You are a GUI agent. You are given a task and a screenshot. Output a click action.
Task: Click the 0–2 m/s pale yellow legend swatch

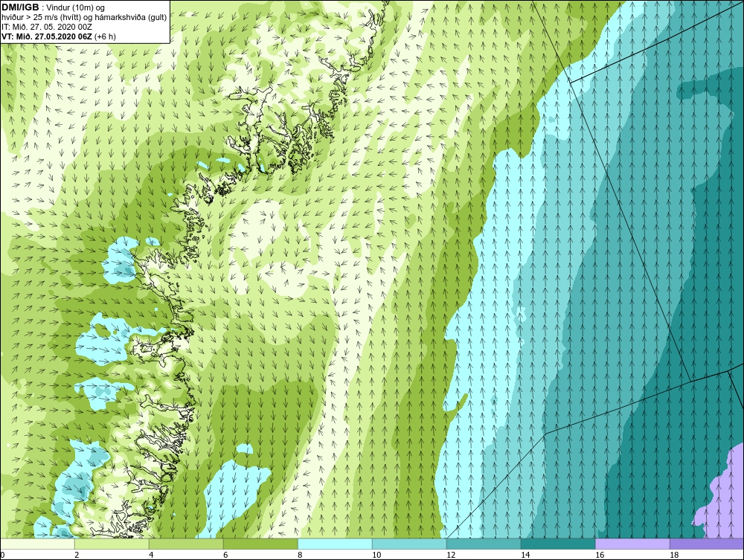[37, 544]
